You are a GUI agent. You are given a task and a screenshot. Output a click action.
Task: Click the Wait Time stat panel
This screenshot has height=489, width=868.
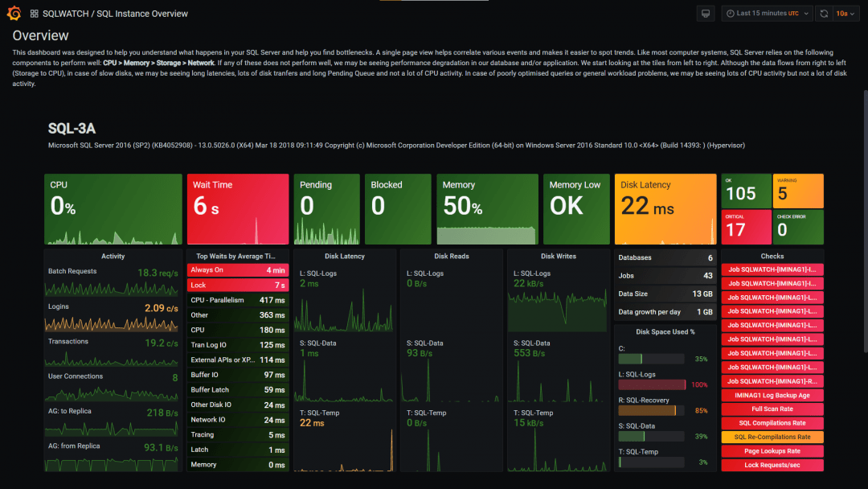coord(237,209)
